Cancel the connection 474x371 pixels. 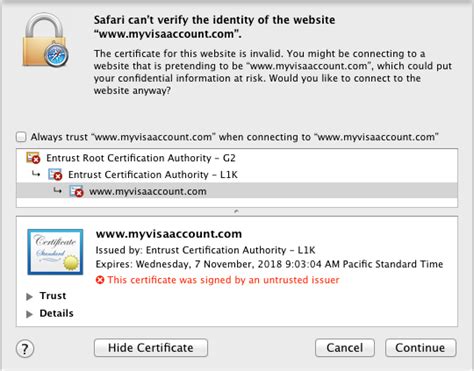[345, 348]
